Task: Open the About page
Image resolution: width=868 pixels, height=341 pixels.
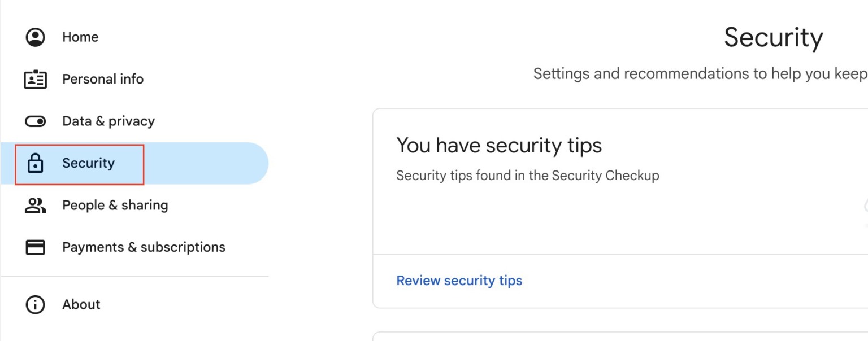Action: [x=81, y=304]
